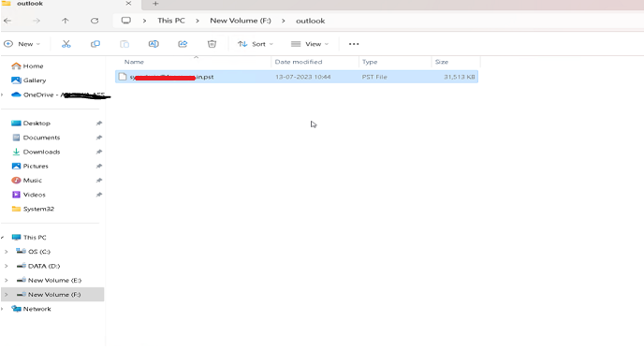Screen dimensions: 644x350
Task: Select This PC in breadcrumb path
Action: pos(171,21)
